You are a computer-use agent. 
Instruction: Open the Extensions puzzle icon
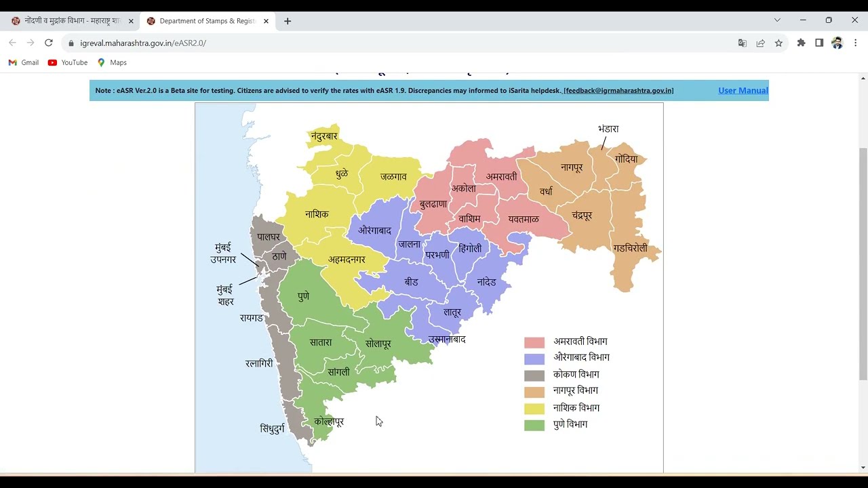click(802, 43)
